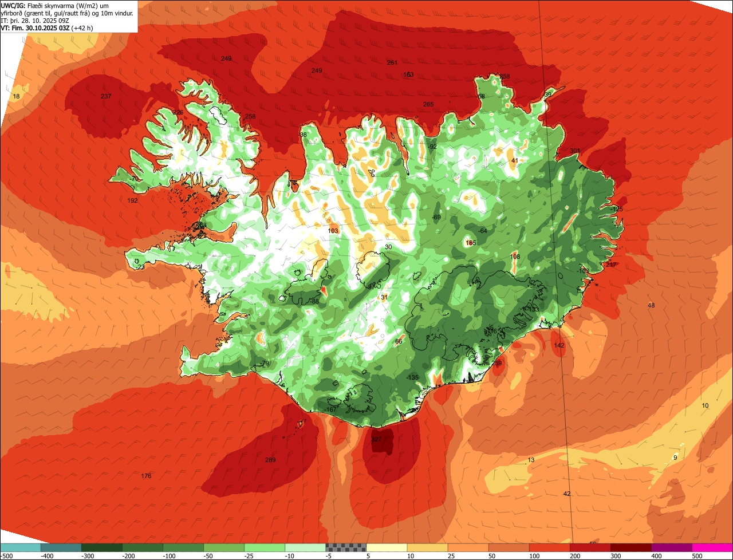Pick the legend swatch between -50 and -25
This screenshot has height=560, width=733.
(223, 547)
